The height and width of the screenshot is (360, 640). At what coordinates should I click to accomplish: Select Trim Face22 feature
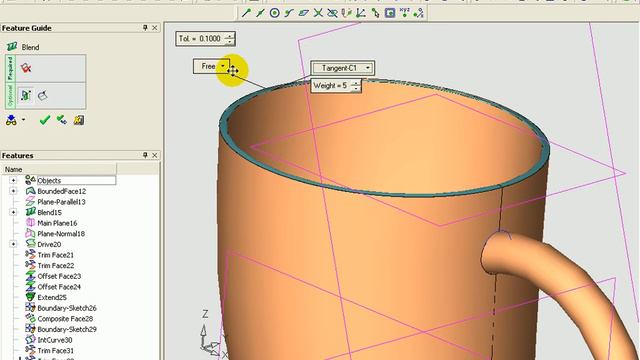tap(56, 265)
